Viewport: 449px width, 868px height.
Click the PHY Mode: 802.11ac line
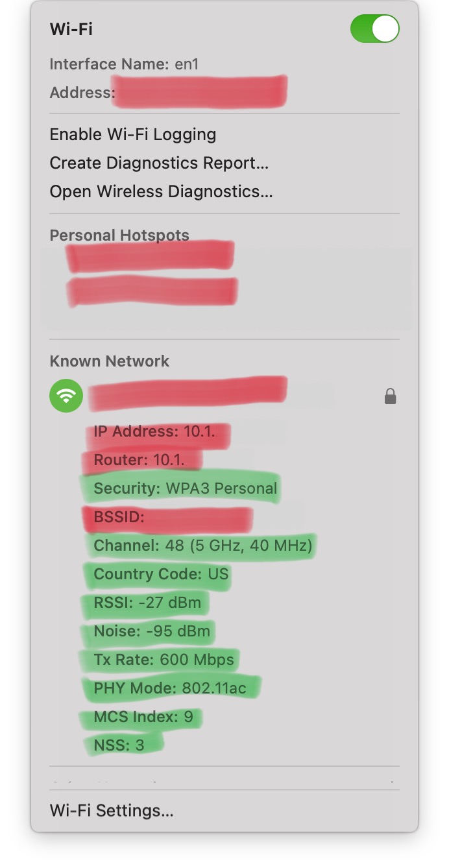click(170, 688)
